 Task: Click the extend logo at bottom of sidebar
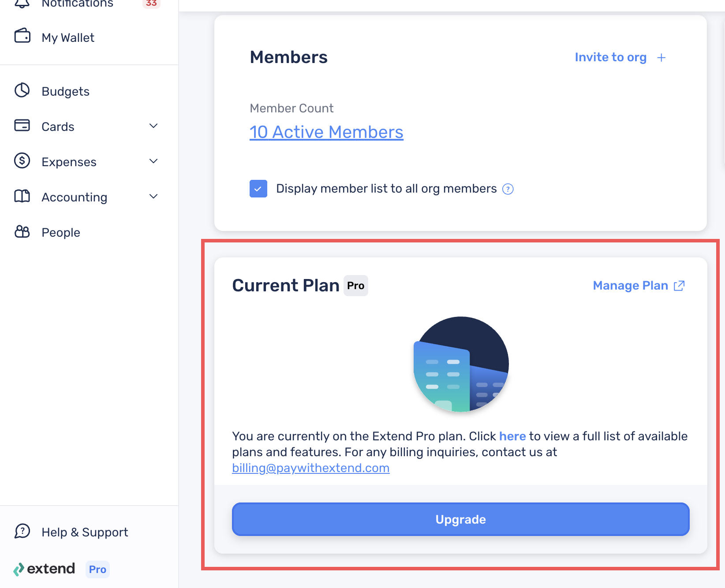tap(45, 569)
